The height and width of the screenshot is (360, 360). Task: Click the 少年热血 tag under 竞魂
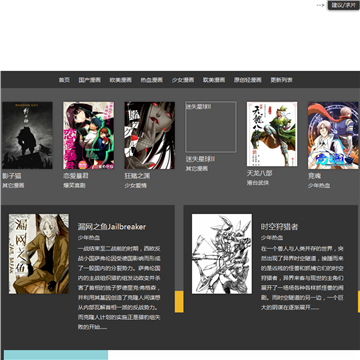(x=319, y=186)
